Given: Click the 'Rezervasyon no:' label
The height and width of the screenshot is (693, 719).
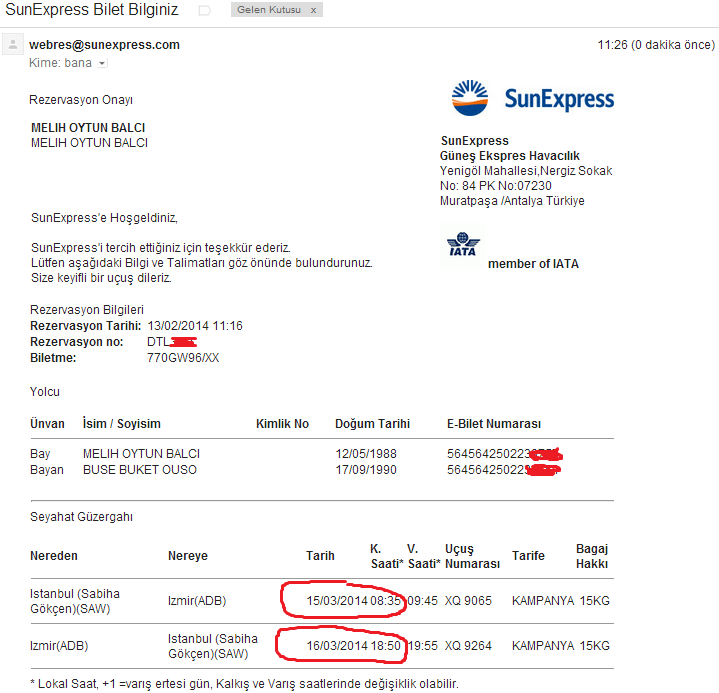Looking at the screenshot, I should point(77,342).
